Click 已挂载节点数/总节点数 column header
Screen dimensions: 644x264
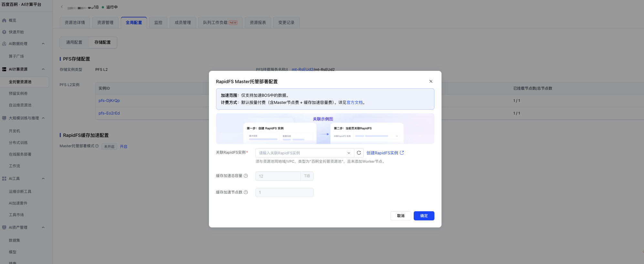pyautogui.click(x=533, y=88)
